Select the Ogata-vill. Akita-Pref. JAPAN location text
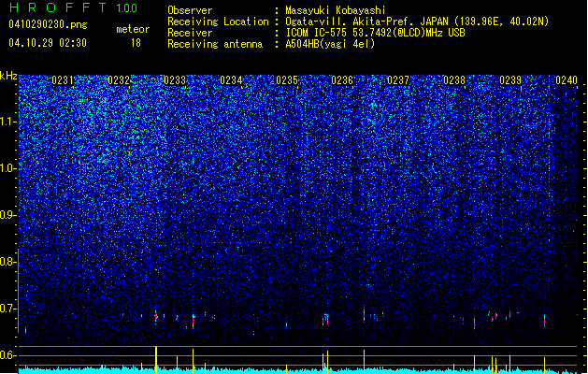This screenshot has height=374, width=588. click(417, 22)
